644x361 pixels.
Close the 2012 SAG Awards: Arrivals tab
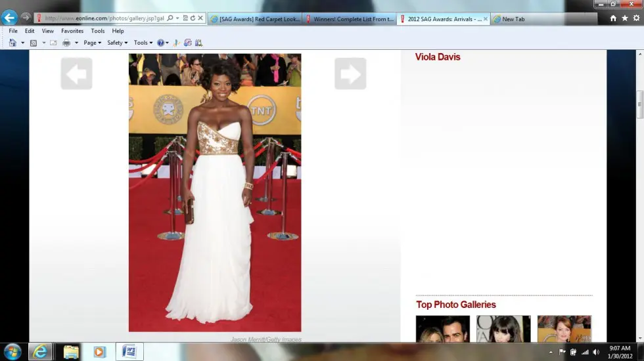click(486, 19)
